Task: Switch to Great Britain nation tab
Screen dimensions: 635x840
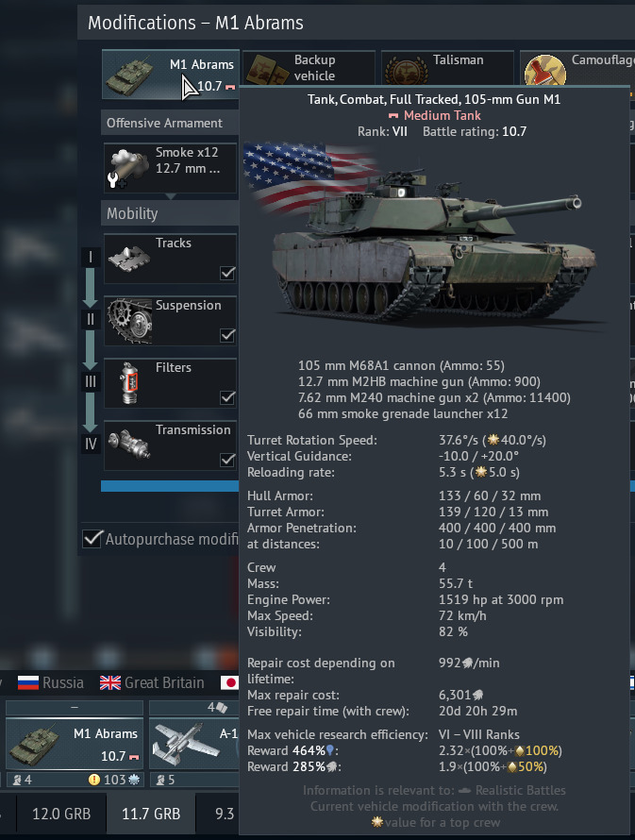Action: [x=152, y=682]
